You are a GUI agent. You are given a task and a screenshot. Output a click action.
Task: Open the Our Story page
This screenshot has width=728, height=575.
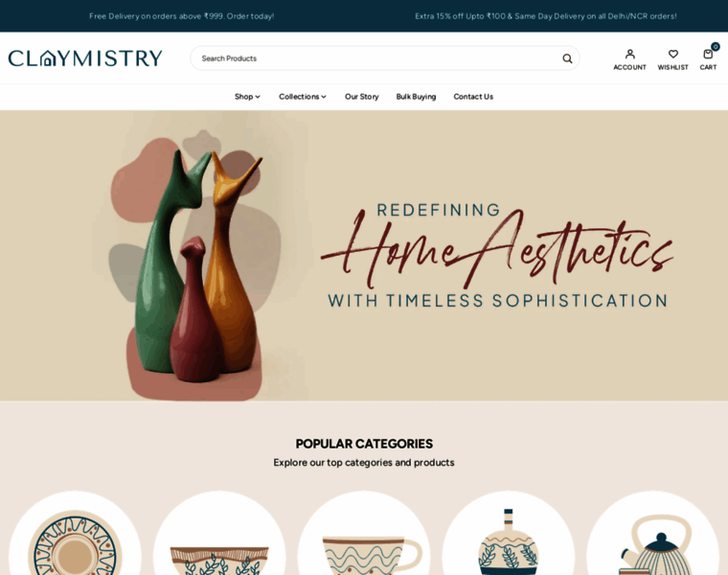point(362,97)
